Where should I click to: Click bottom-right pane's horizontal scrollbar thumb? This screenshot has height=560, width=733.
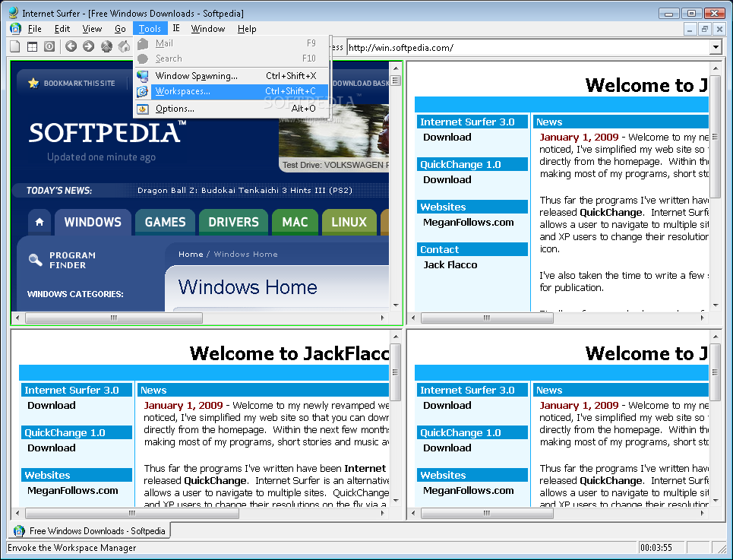pyautogui.click(x=487, y=513)
